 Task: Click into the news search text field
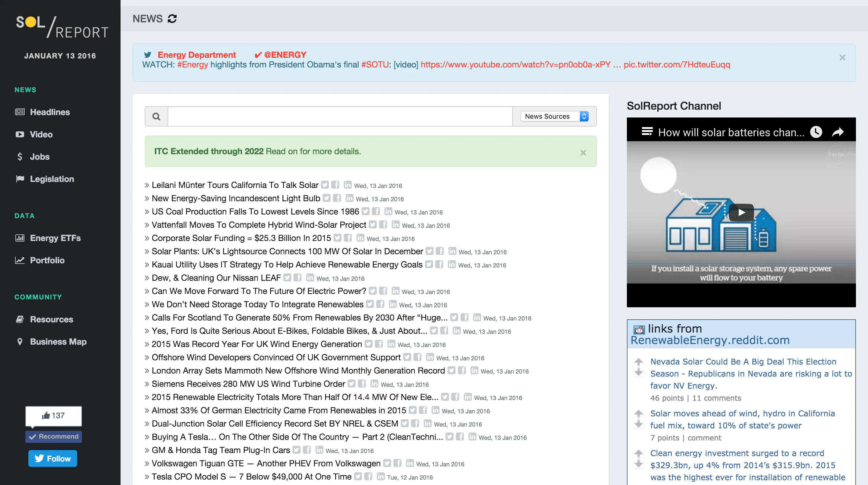(x=340, y=117)
